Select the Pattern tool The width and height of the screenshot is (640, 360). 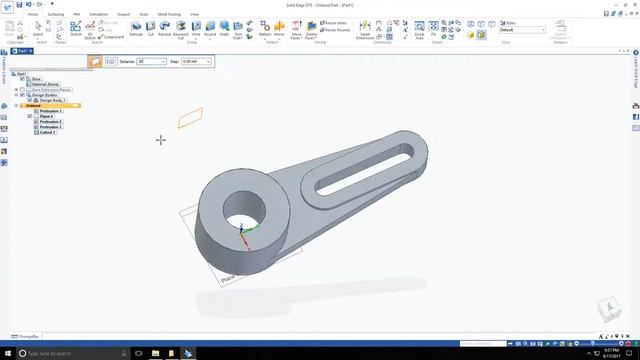coord(265,29)
